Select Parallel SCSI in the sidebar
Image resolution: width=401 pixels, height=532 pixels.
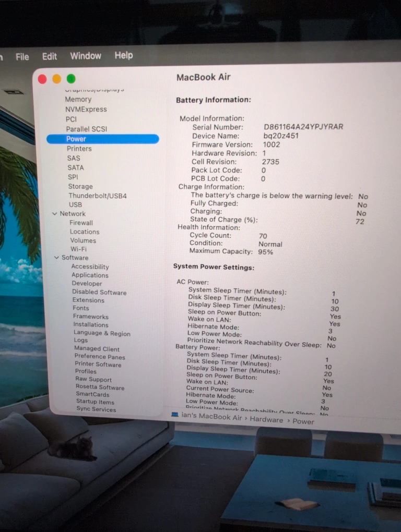[86, 129]
